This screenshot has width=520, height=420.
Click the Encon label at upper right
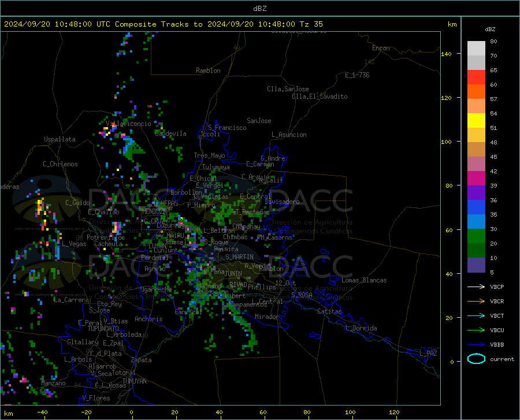[381, 48]
